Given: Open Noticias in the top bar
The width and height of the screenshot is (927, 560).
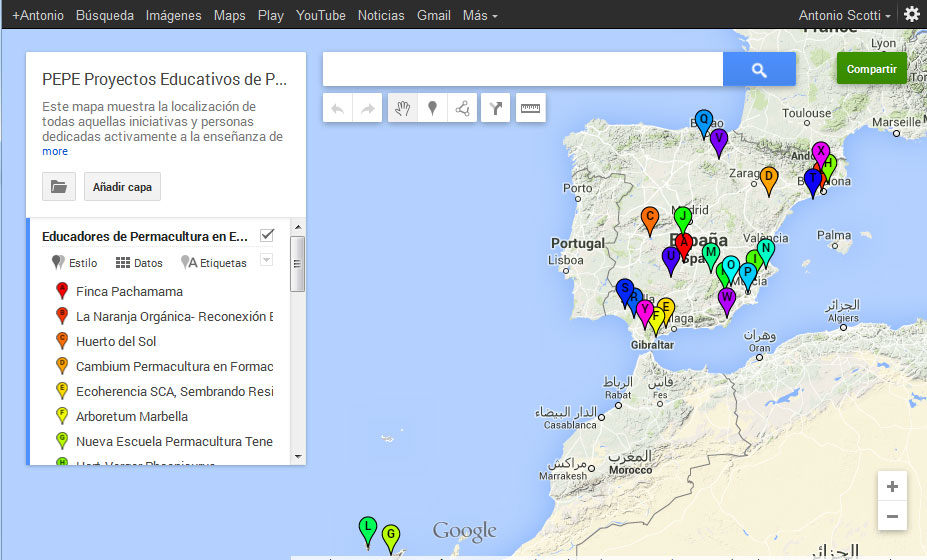Looking at the screenshot, I should coord(381,15).
